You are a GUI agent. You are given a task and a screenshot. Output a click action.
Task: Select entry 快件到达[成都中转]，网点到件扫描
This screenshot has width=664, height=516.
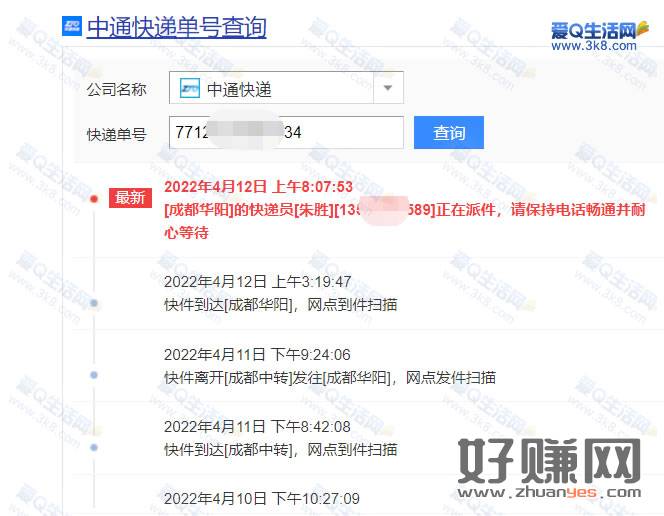coord(280,449)
